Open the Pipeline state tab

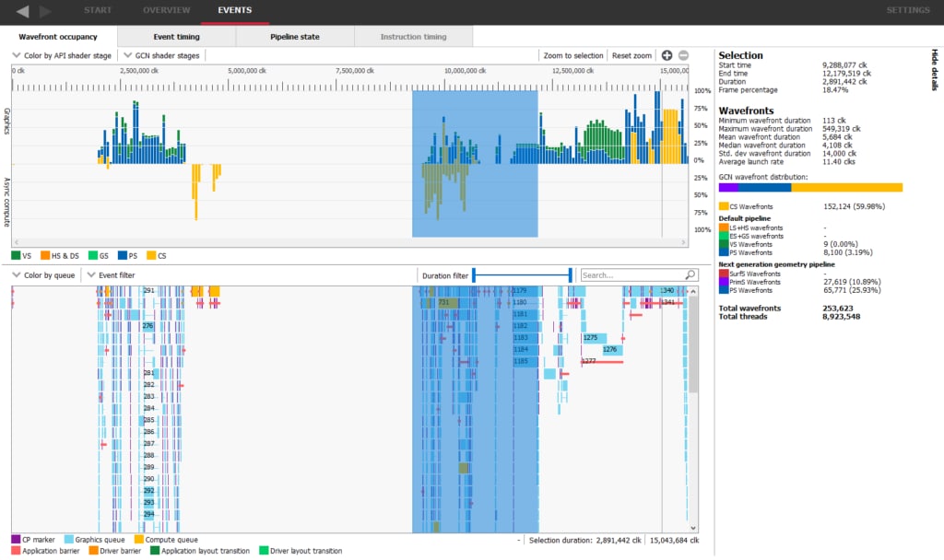(295, 37)
